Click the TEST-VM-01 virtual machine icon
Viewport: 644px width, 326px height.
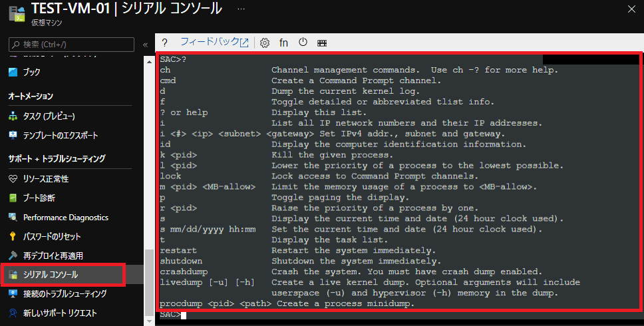tap(17, 13)
